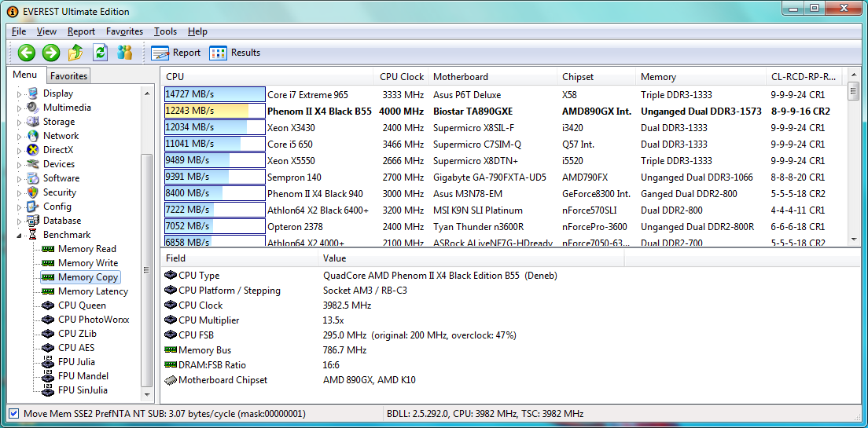
Task: Select the CPU PhotoWorxx benchmark
Action: tap(94, 320)
